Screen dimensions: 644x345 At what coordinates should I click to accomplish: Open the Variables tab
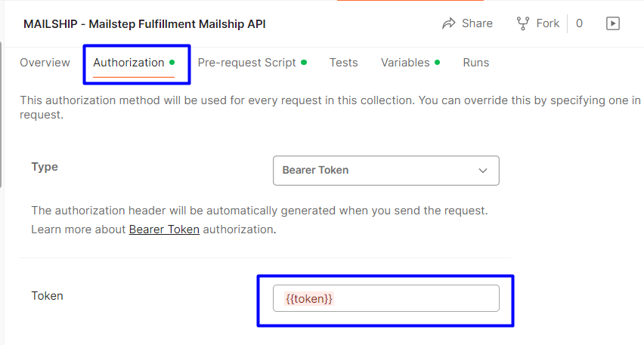pyautogui.click(x=405, y=63)
